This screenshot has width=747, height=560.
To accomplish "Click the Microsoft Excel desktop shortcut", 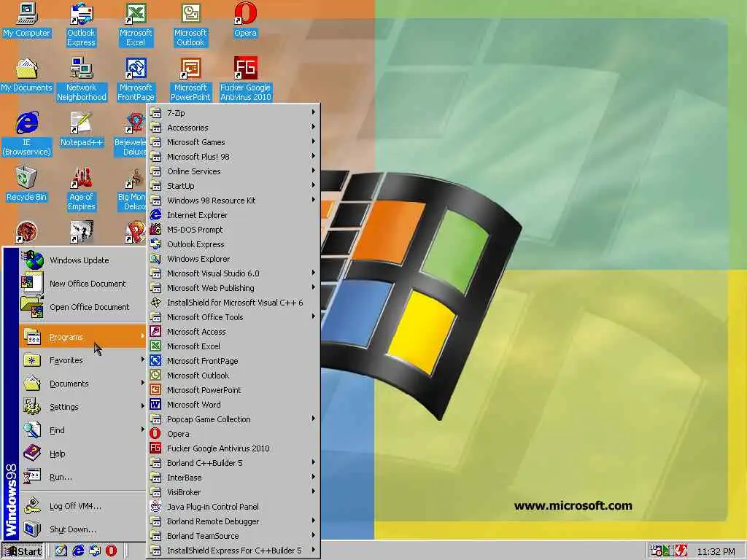I will [x=136, y=25].
